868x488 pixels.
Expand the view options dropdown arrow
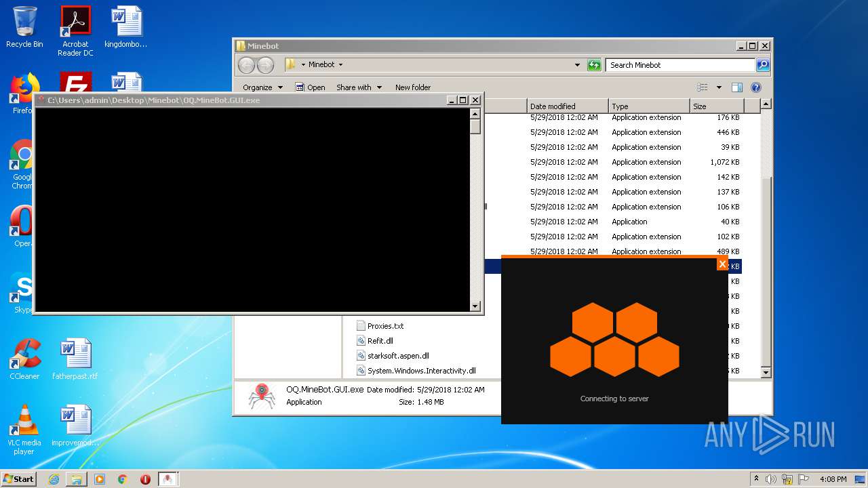pos(719,87)
